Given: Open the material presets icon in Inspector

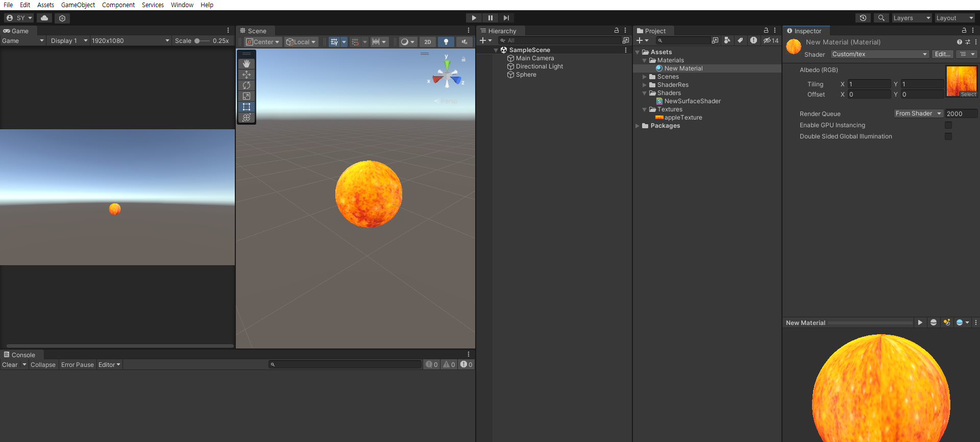Looking at the screenshot, I should click(x=967, y=42).
